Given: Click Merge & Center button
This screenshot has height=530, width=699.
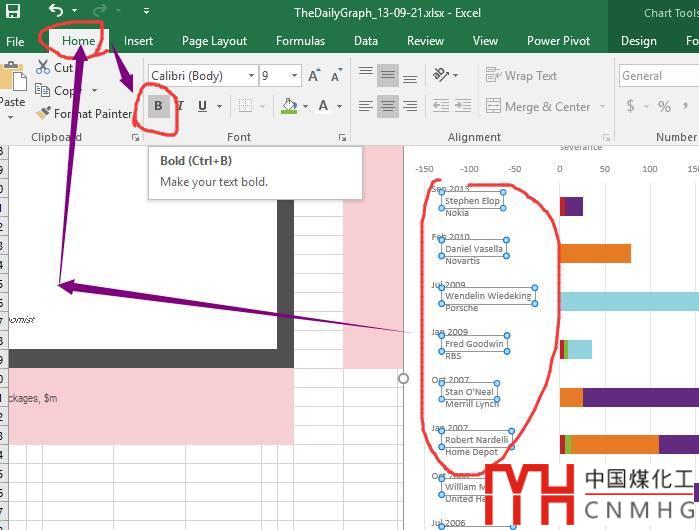Looking at the screenshot, I should click(x=538, y=107).
